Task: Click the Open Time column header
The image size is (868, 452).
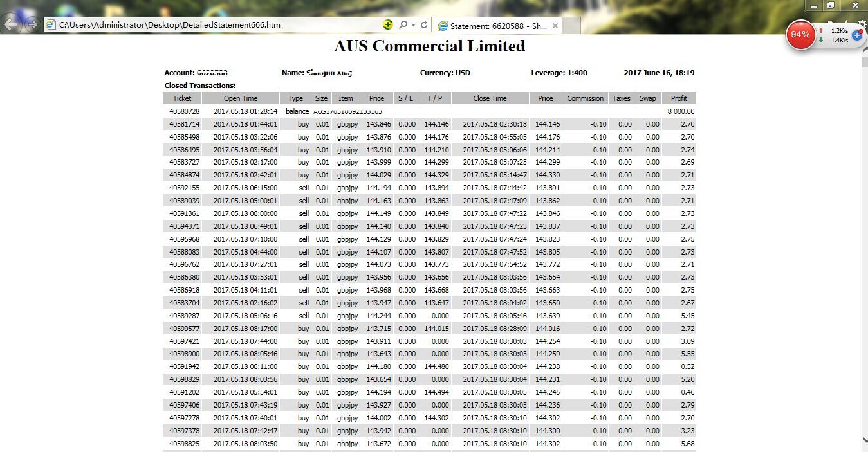Action: click(241, 98)
